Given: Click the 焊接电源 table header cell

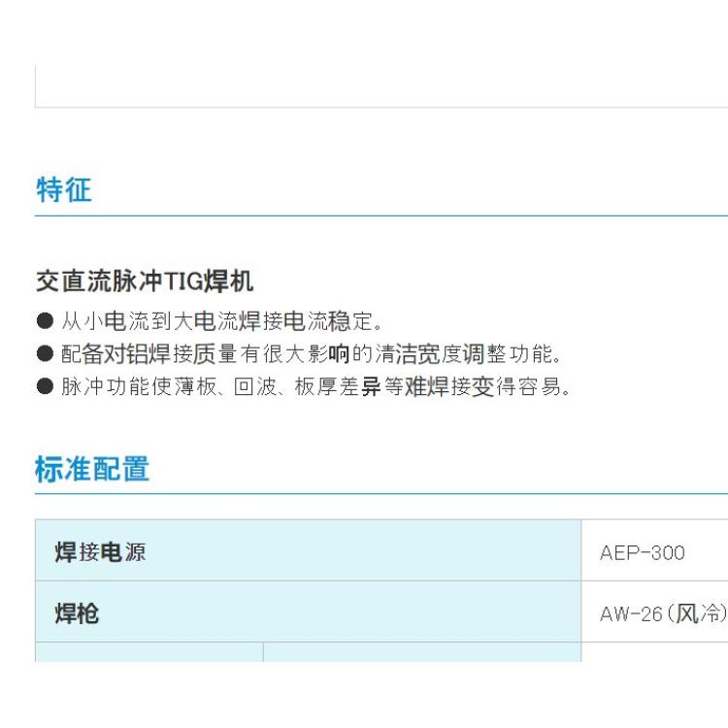Looking at the screenshot, I should pos(309,550).
